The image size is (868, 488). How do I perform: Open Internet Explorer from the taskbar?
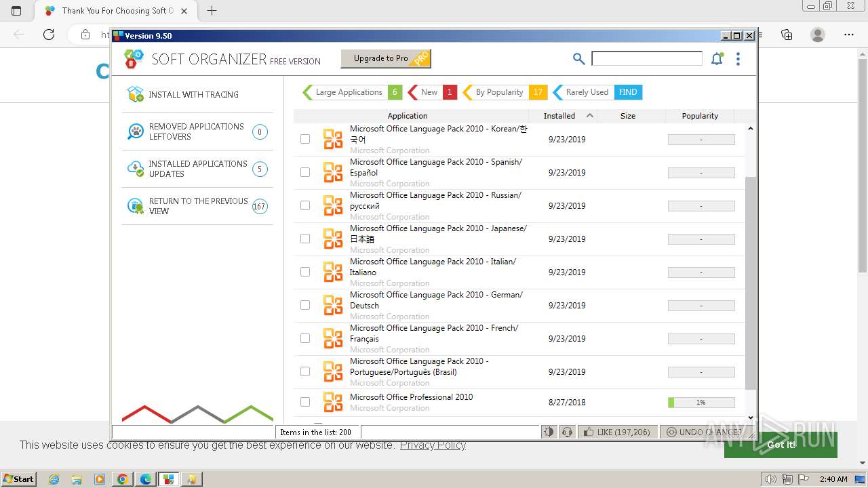(x=54, y=479)
